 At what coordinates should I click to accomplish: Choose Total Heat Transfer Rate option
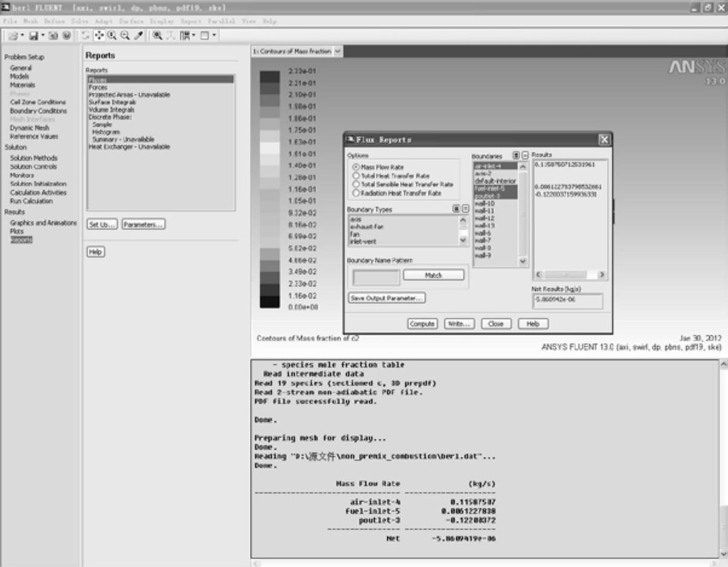click(355, 175)
